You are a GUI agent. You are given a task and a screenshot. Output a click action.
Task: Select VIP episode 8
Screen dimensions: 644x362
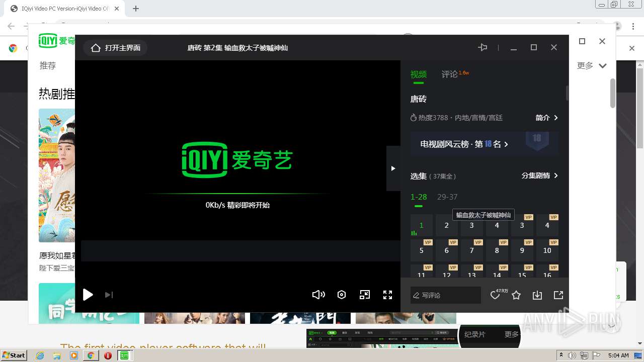point(497,250)
